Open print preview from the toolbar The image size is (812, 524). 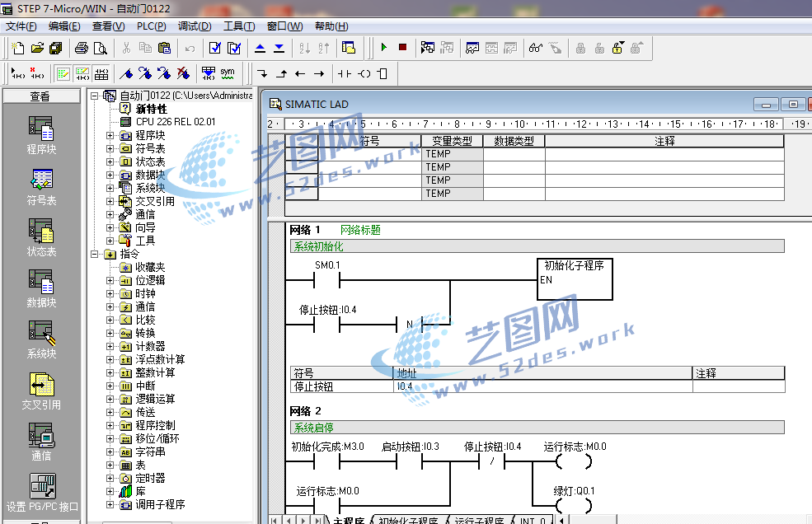[101, 48]
